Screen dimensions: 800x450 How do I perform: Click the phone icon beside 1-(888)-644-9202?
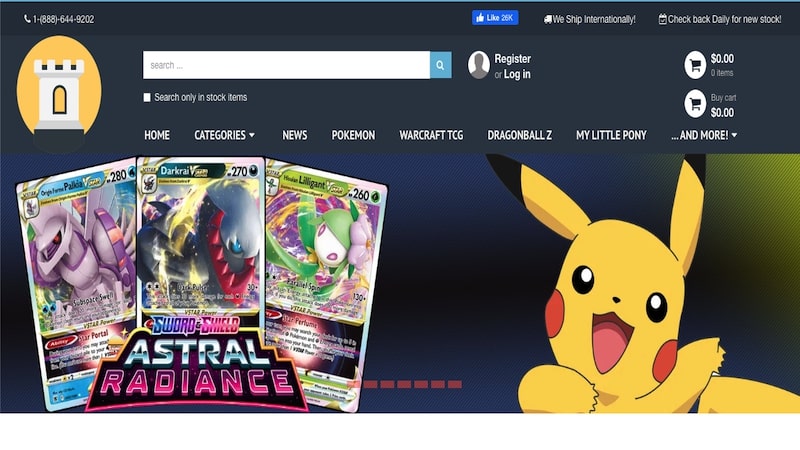click(x=27, y=19)
